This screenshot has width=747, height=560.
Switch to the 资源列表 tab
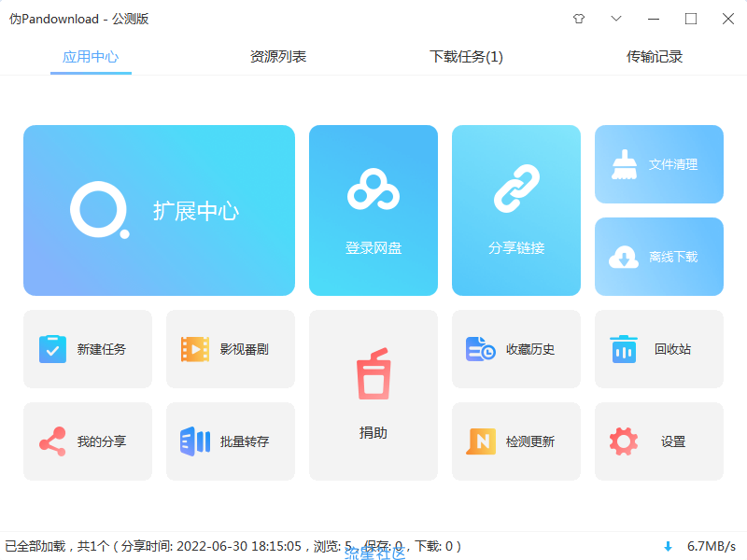point(278,57)
